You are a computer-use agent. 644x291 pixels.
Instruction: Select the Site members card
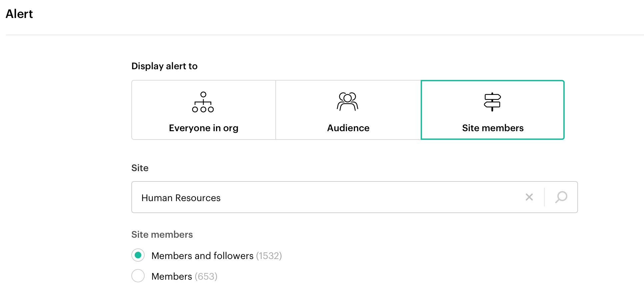point(493,110)
